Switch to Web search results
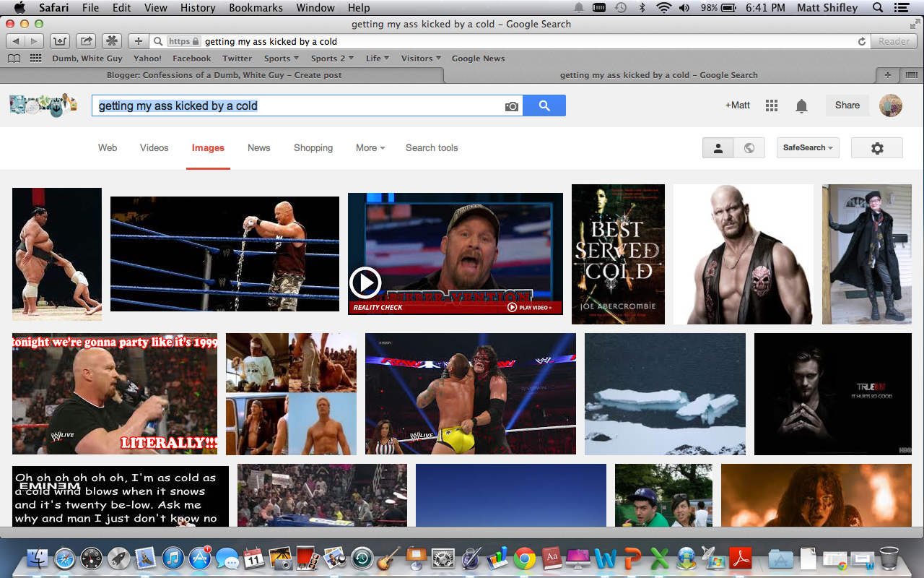This screenshot has width=924, height=578. tap(108, 148)
